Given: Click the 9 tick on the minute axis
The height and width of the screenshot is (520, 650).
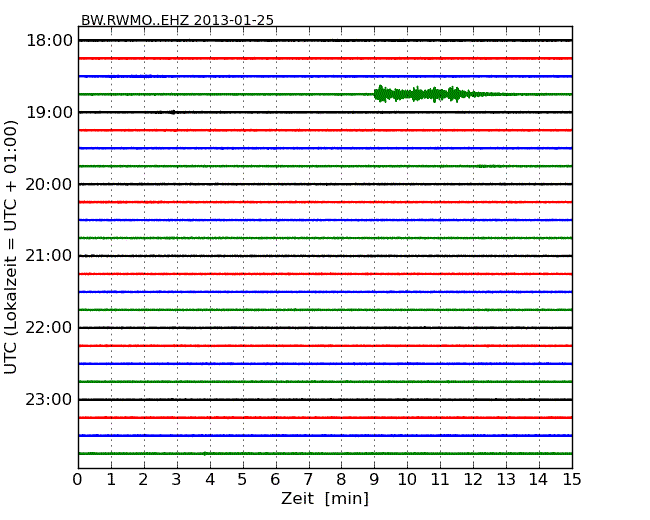Looking at the screenshot, I should click(374, 480).
